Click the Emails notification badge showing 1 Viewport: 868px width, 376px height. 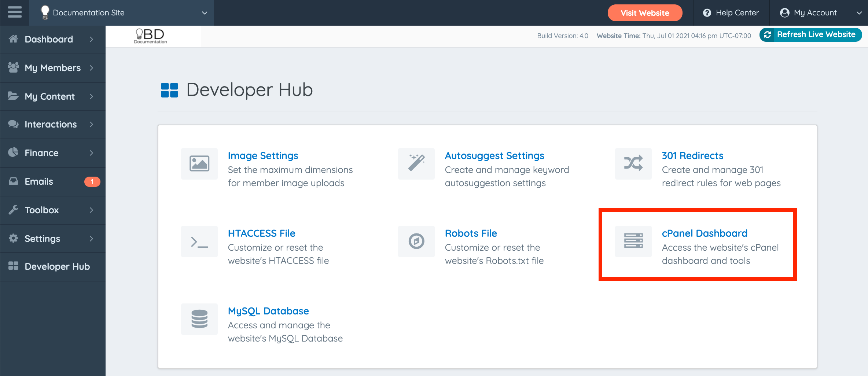[92, 182]
